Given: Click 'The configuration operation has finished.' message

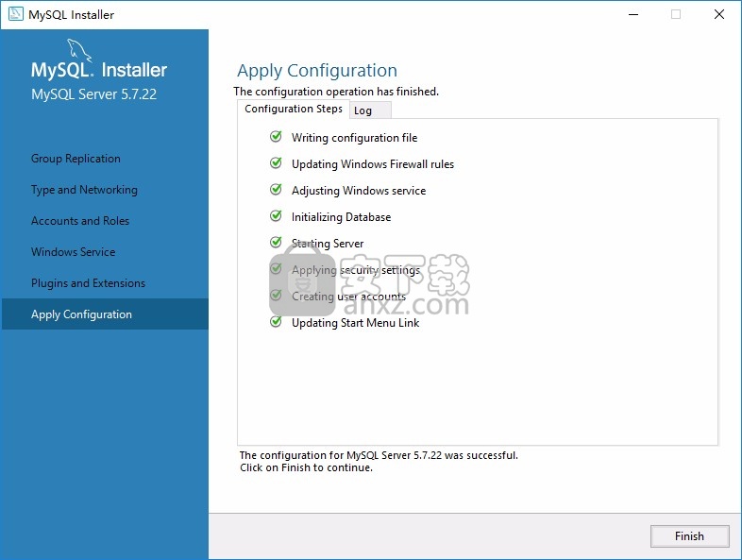Looking at the screenshot, I should [x=336, y=92].
